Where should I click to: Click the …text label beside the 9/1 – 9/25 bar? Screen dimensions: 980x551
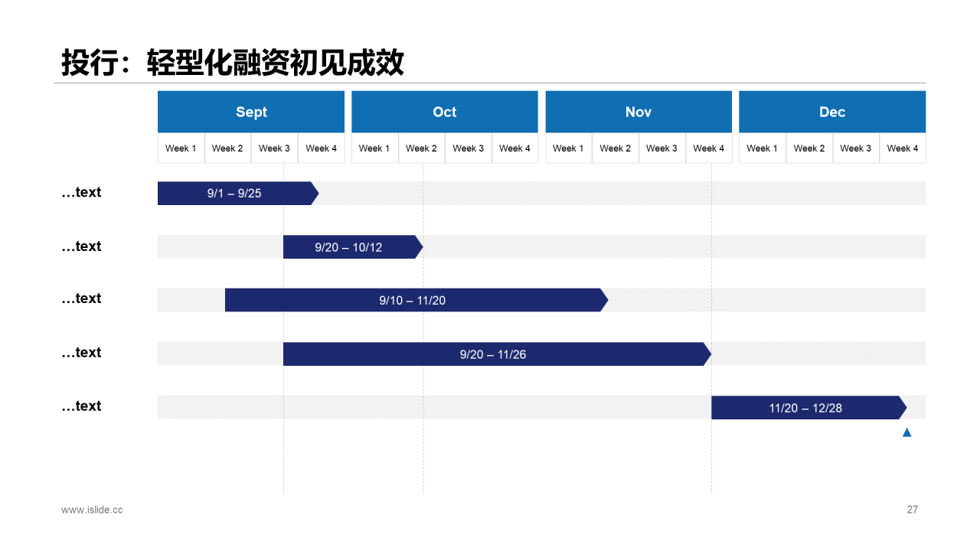pos(81,192)
